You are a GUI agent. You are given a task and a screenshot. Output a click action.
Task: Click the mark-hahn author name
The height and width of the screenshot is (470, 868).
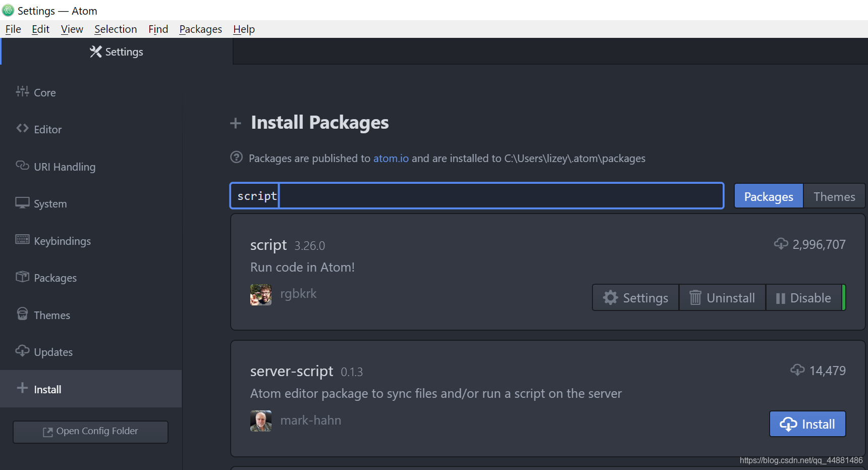coord(311,420)
